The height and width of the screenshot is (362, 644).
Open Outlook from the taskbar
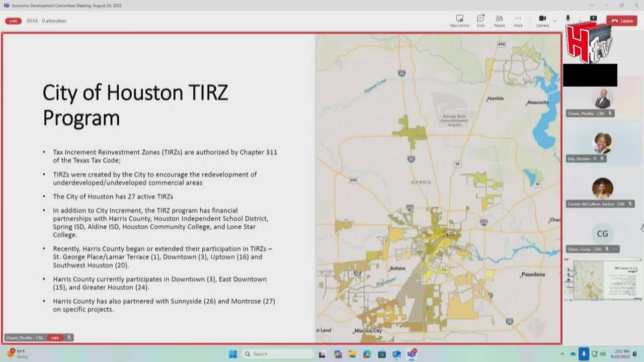point(396,354)
